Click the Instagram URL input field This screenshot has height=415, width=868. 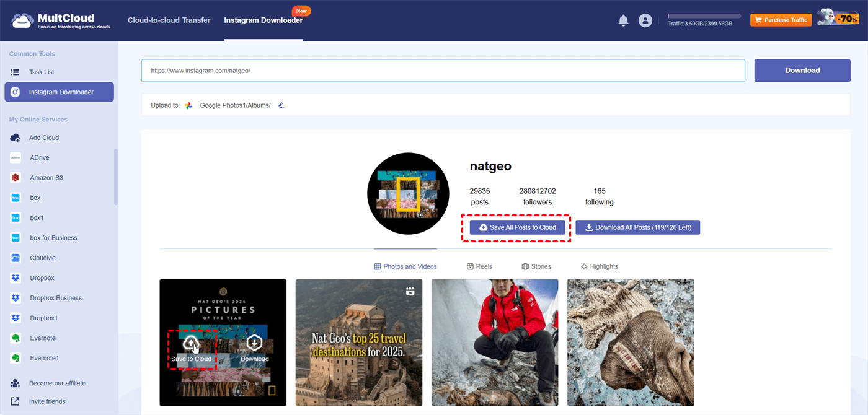pos(443,71)
